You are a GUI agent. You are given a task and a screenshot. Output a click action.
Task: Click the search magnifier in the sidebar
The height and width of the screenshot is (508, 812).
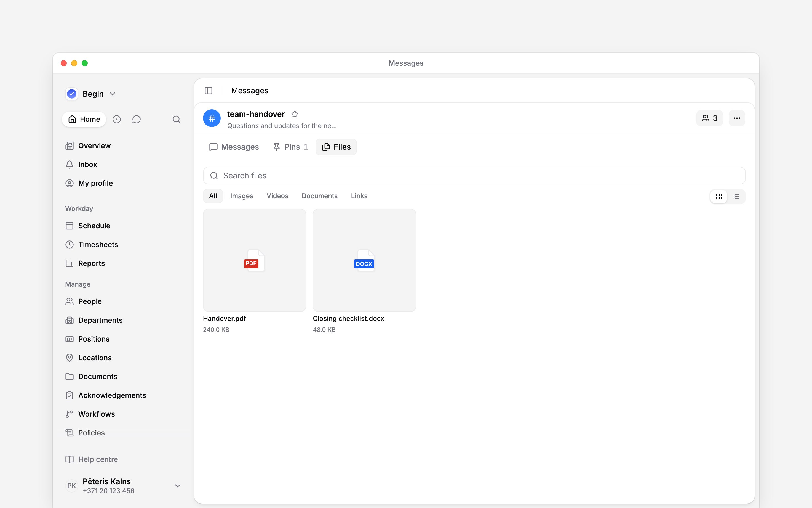pos(177,119)
